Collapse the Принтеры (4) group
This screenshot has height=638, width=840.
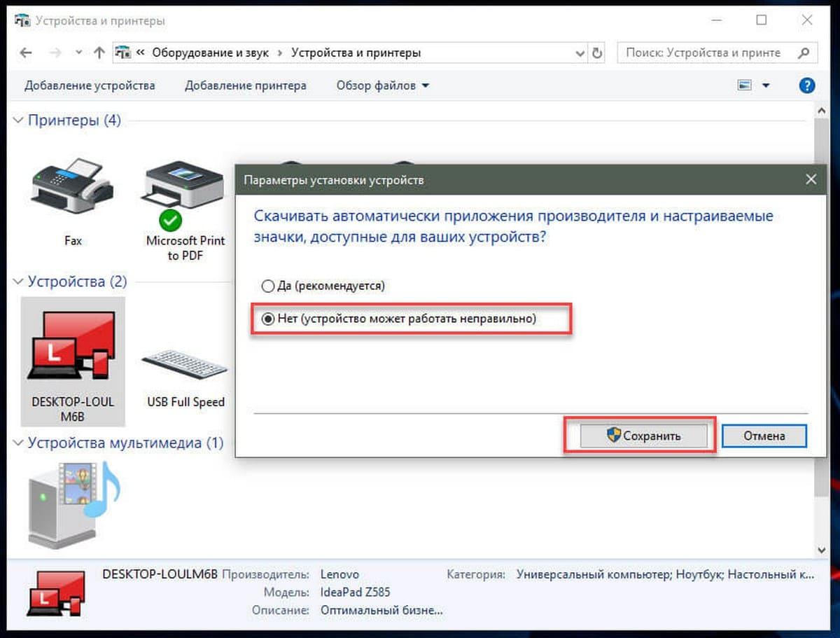(x=18, y=120)
